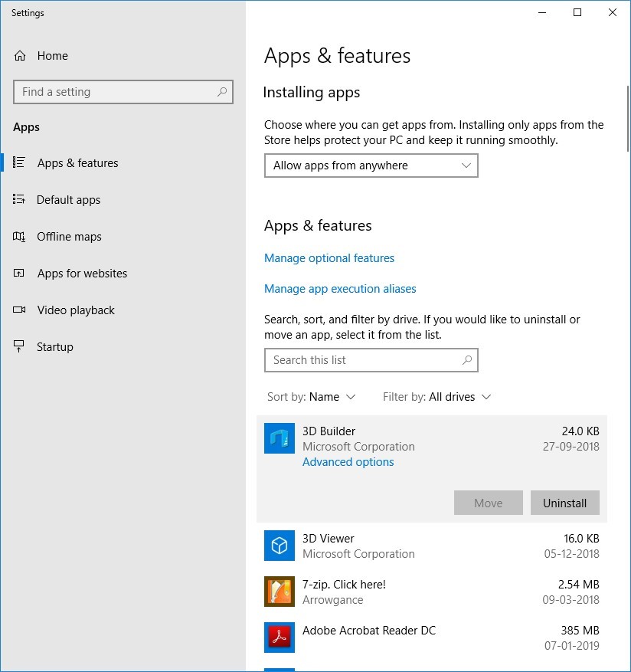631x672 pixels.
Task: Select the 7-zip. Click here! entry
Action: point(432,592)
